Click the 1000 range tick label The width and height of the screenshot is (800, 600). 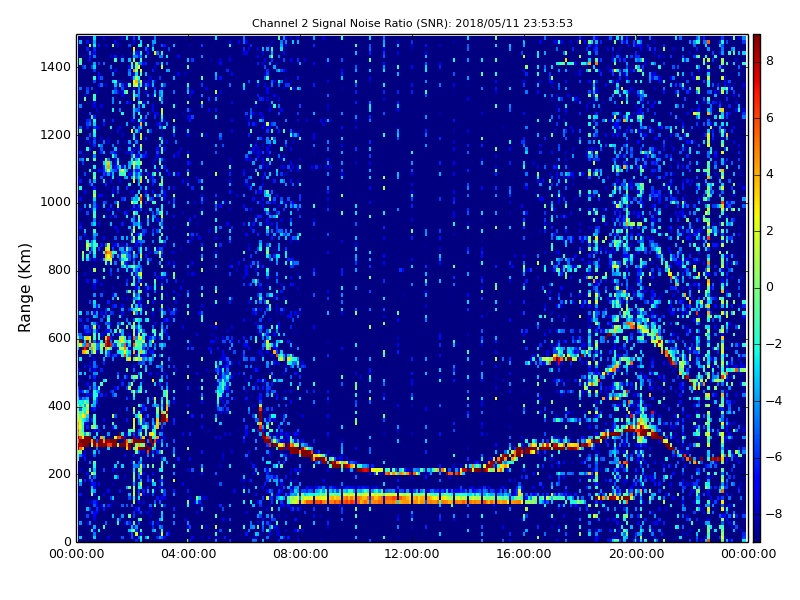(x=56, y=202)
